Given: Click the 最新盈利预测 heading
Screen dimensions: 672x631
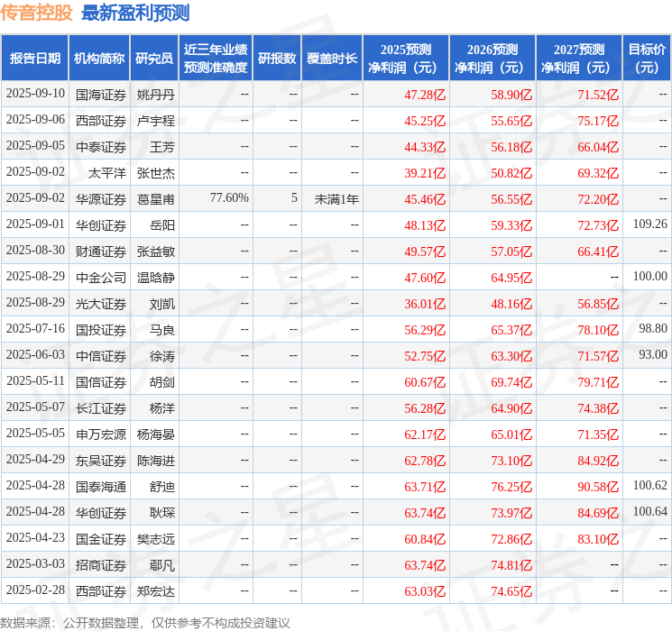Looking at the screenshot, I should [x=135, y=13].
